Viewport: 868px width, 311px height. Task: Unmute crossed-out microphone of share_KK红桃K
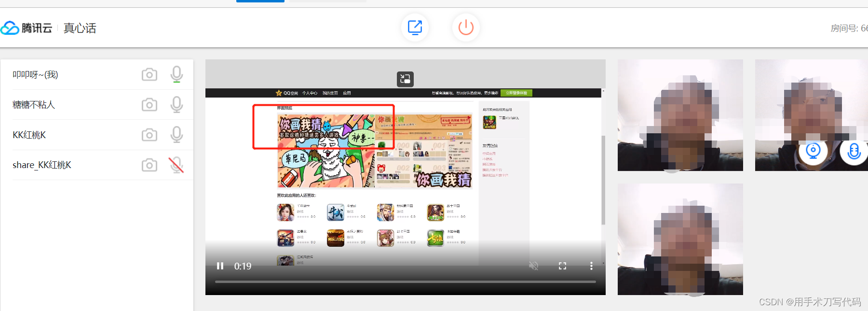coord(176,165)
